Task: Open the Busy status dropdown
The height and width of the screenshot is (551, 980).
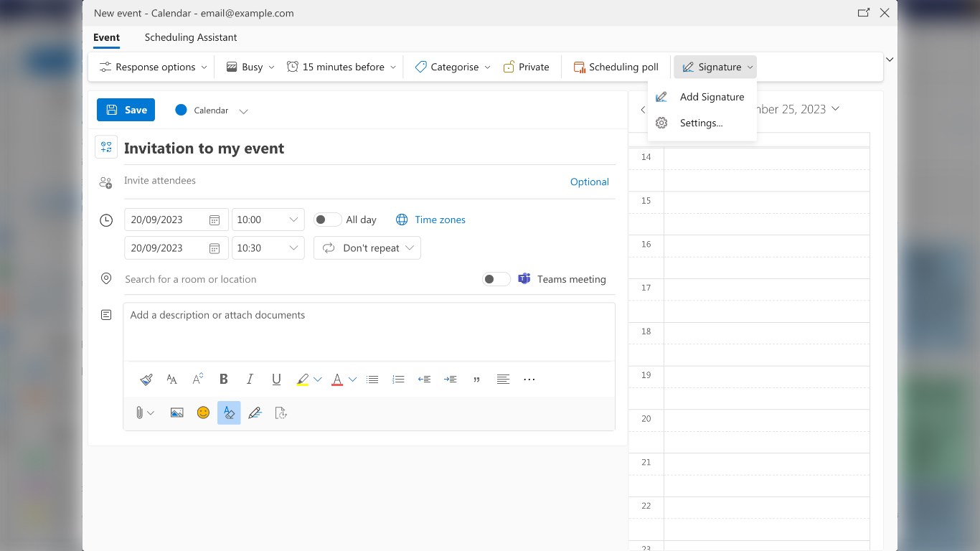Action: tap(250, 67)
